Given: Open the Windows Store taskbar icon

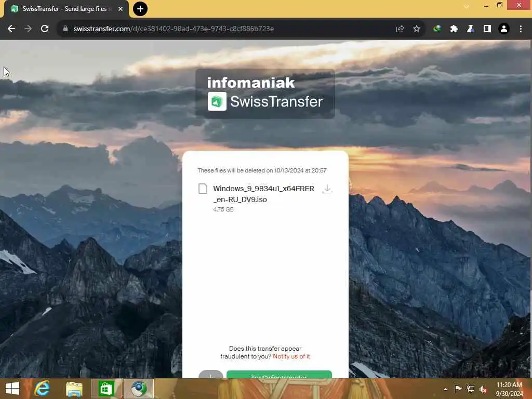Looking at the screenshot, I should tap(106, 389).
